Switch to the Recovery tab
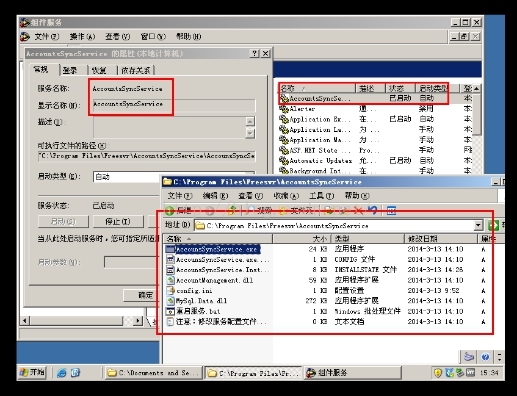517x396 pixels. [99, 70]
